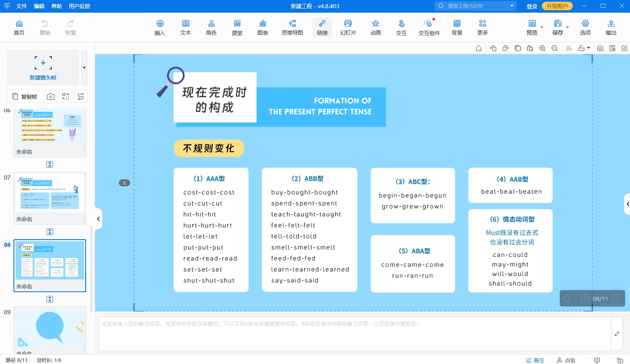
Task: Click rotate clockwise icon in canvas toolbar
Action: pyautogui.click(x=506, y=48)
